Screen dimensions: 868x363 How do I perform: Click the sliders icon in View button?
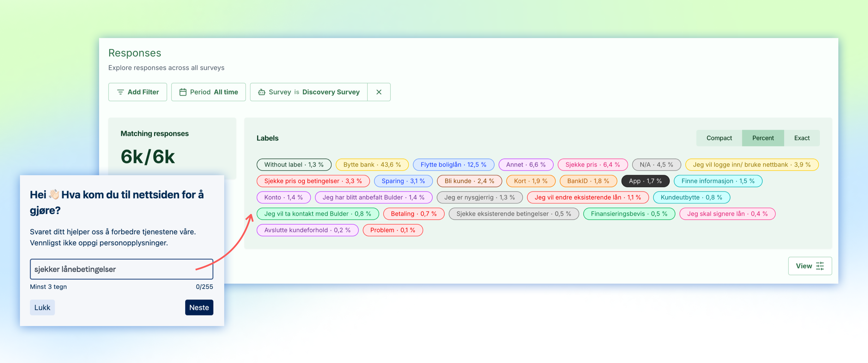(820, 266)
